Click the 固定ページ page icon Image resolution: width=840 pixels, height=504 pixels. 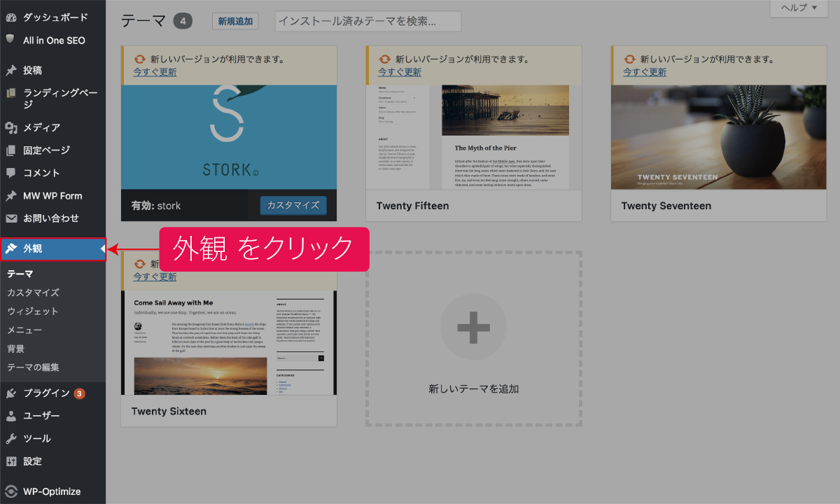coord(10,150)
